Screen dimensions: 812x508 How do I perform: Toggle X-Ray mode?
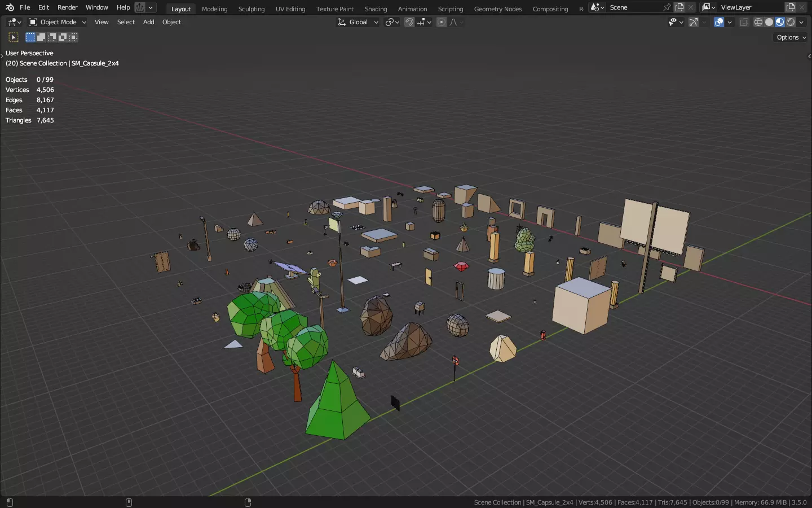pyautogui.click(x=744, y=22)
